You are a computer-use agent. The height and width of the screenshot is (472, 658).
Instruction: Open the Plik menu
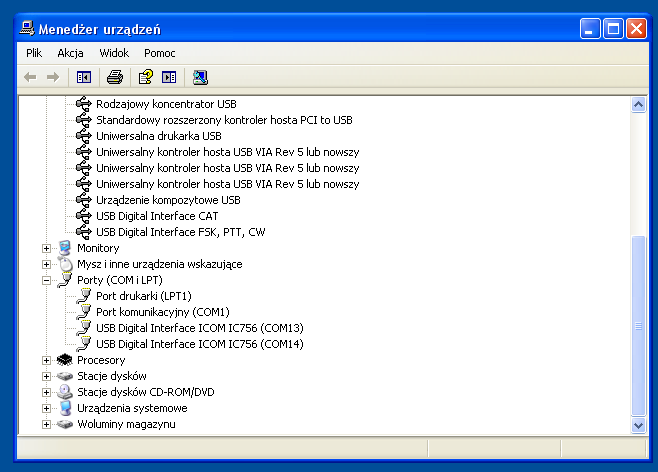(x=34, y=53)
